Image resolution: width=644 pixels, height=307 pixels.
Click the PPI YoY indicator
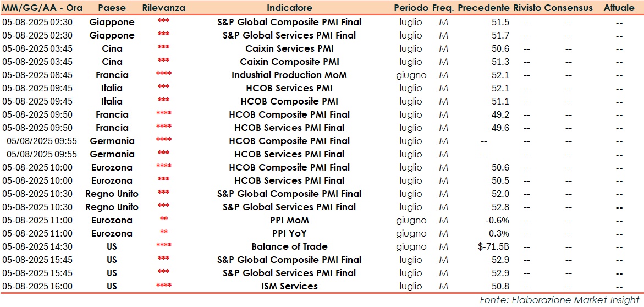click(x=289, y=233)
